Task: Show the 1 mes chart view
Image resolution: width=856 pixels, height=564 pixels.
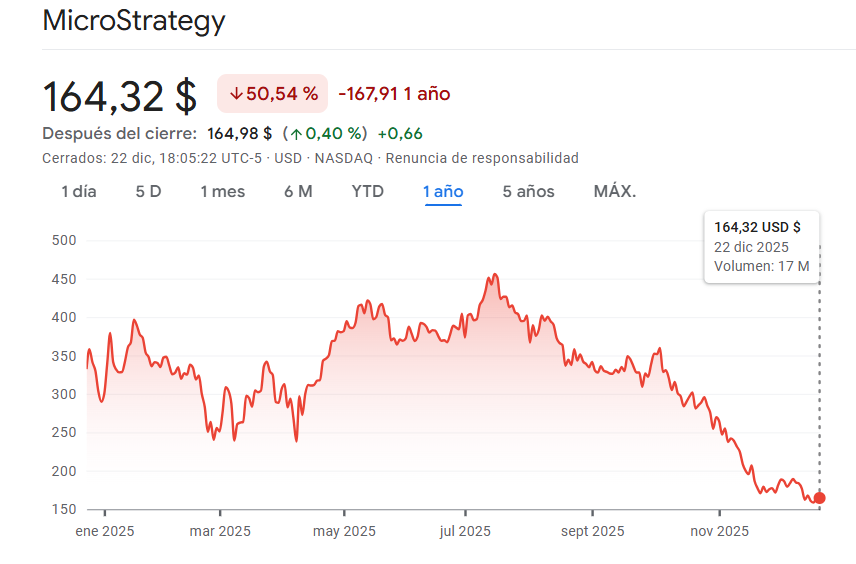Action: tap(222, 191)
